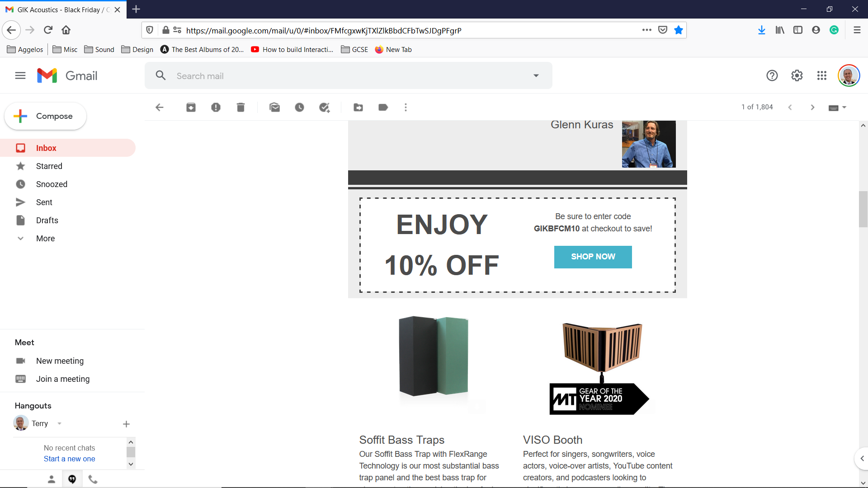
Task: Snooze this email
Action: tap(299, 107)
